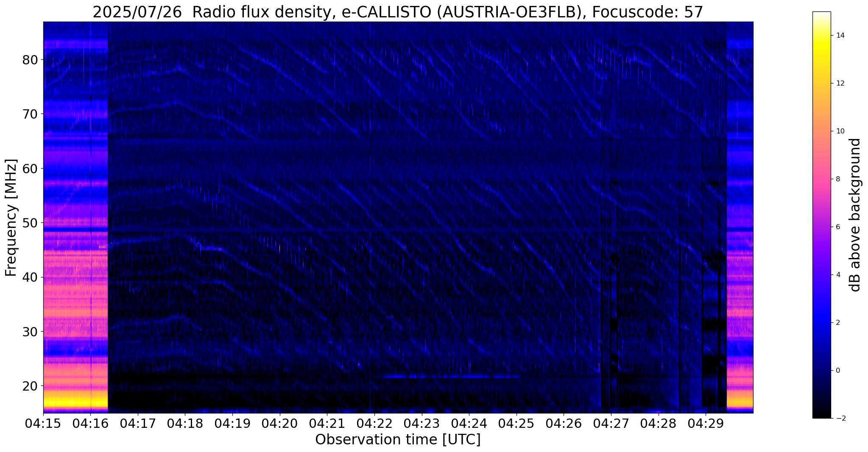Click the 'Frequency [MHz]' y-axis label
This screenshot has width=868, height=452.
coord(11,217)
